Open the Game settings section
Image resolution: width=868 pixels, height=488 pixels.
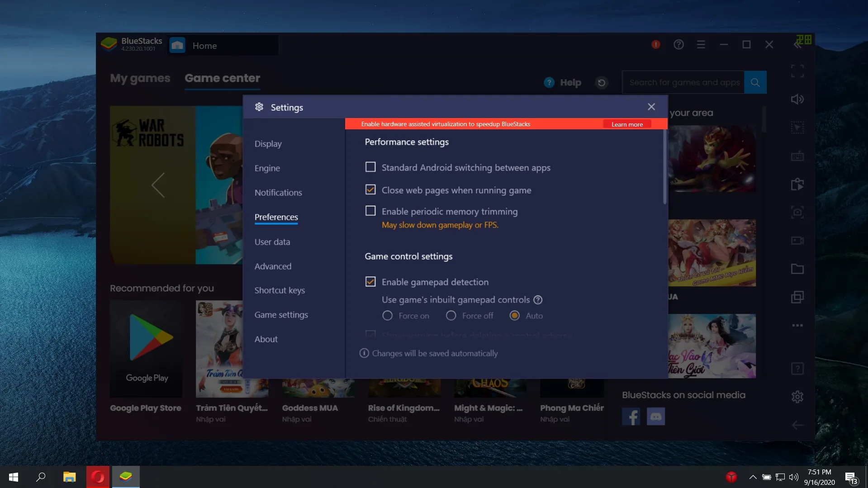281,315
